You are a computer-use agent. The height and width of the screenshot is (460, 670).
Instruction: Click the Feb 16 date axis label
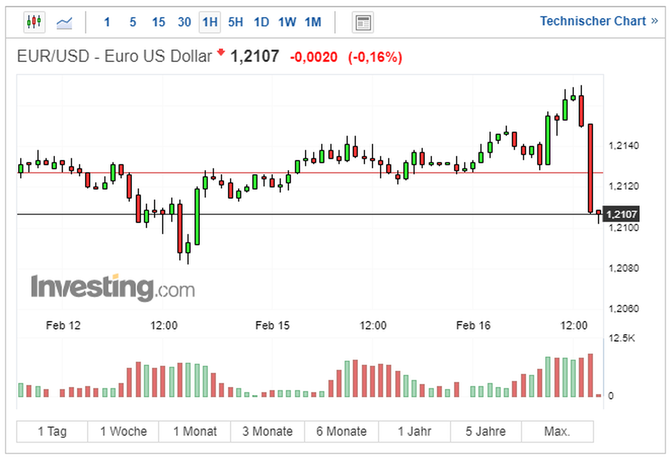[x=473, y=325]
